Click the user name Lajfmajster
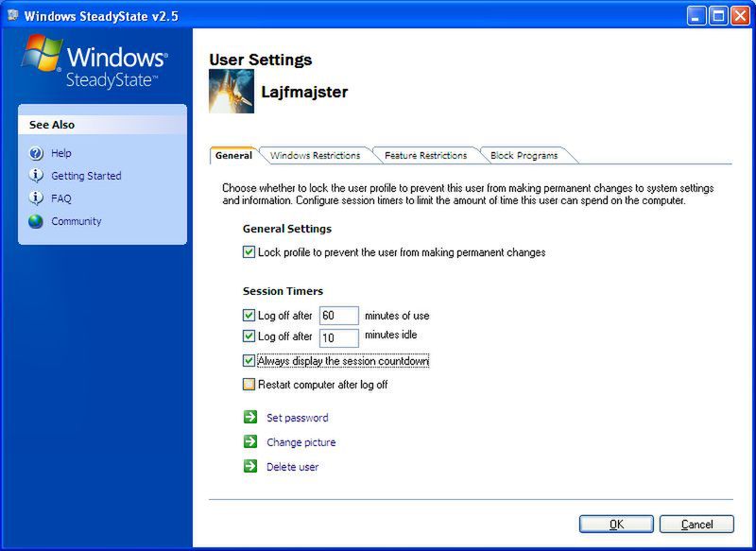Viewport: 756px width, 551px height. coord(304,92)
